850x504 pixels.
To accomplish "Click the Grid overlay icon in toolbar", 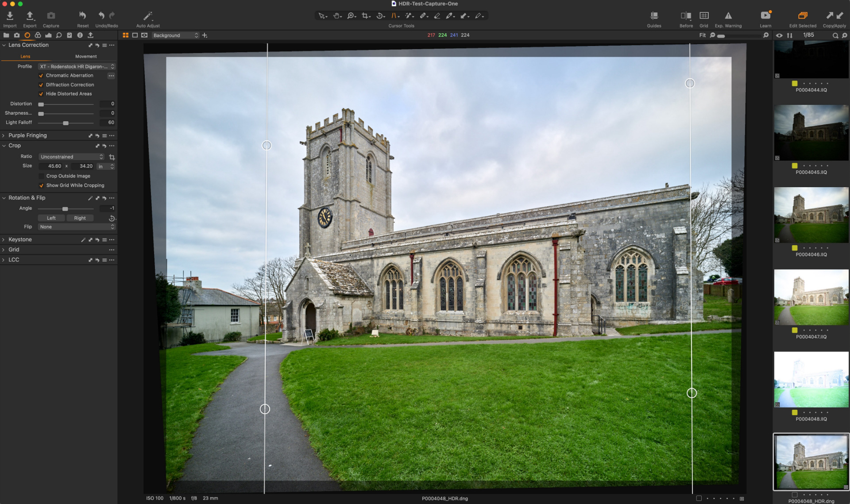I will tap(703, 15).
